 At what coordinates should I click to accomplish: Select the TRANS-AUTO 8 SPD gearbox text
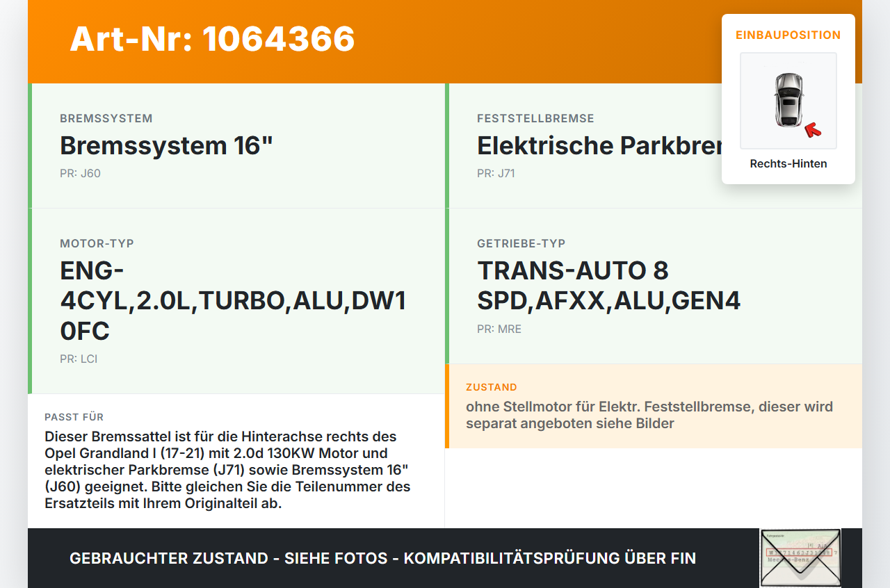pyautogui.click(x=608, y=286)
